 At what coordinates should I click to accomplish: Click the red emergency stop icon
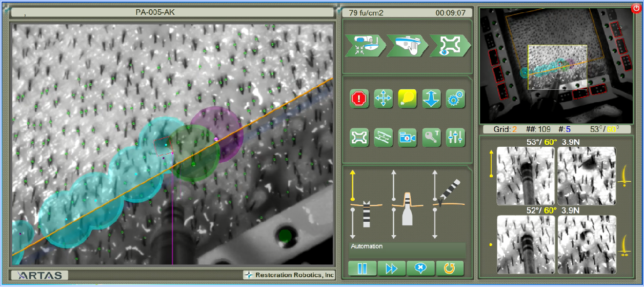[359, 99]
